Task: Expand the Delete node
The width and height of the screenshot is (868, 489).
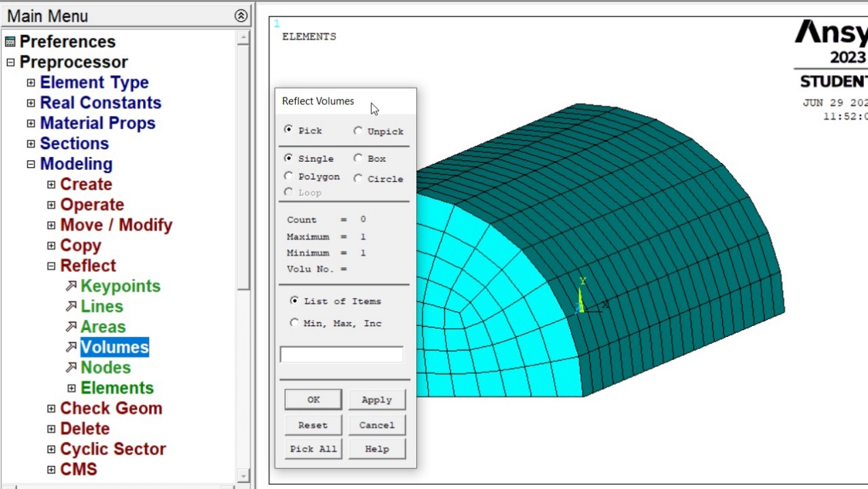Action: 51,429
